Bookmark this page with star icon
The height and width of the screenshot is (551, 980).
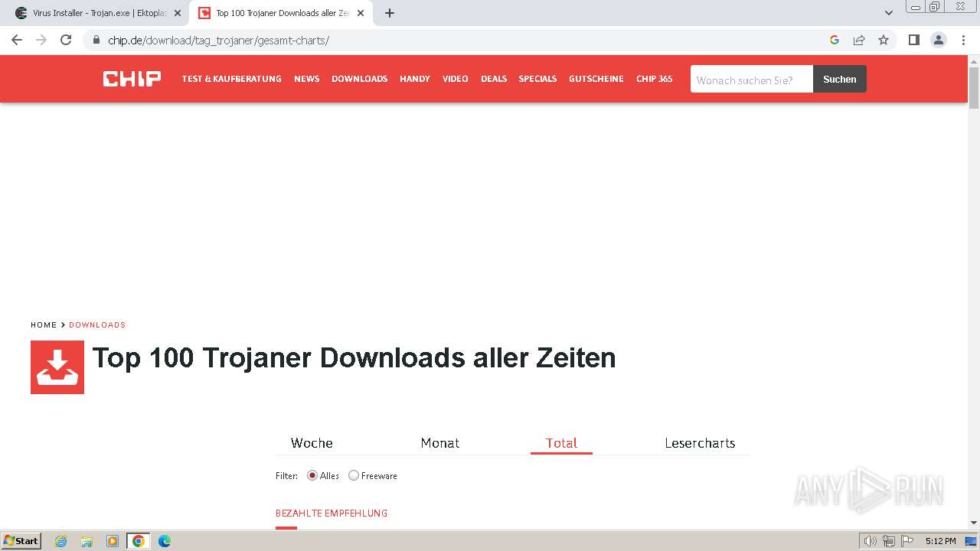(x=884, y=40)
